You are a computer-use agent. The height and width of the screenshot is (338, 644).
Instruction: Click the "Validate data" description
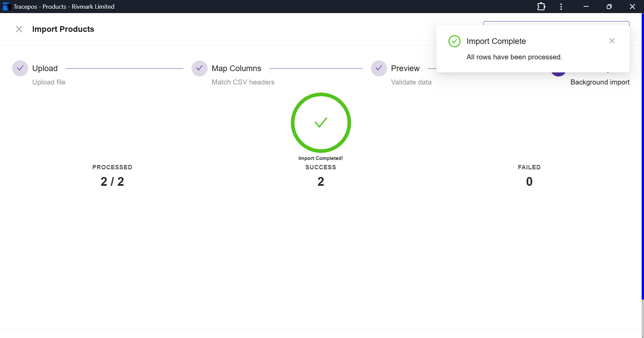point(411,82)
